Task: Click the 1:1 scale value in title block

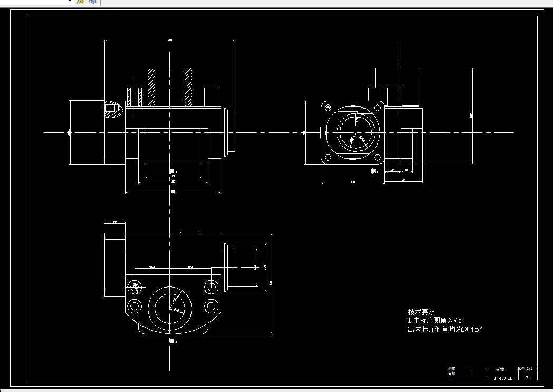Action: [x=529, y=369]
